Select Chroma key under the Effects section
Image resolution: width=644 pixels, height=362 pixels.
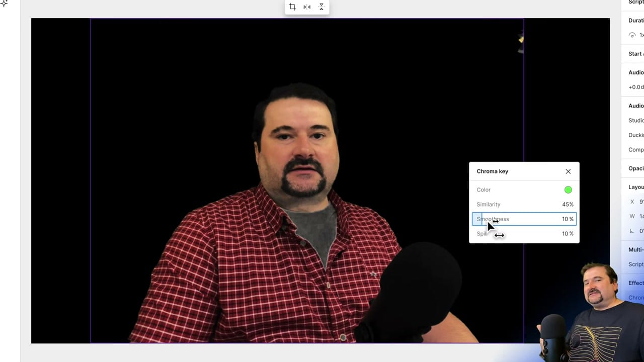pos(635,297)
